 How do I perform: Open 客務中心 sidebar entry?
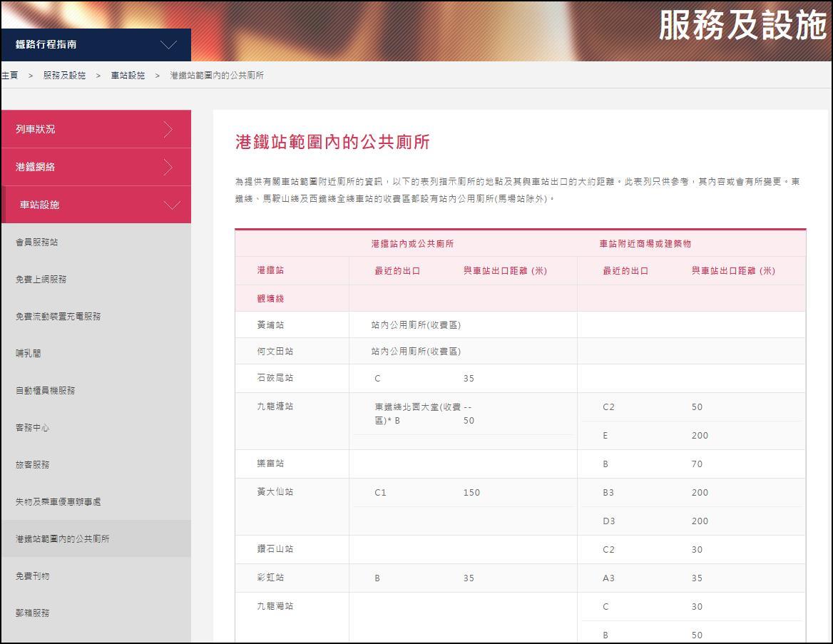(x=33, y=428)
